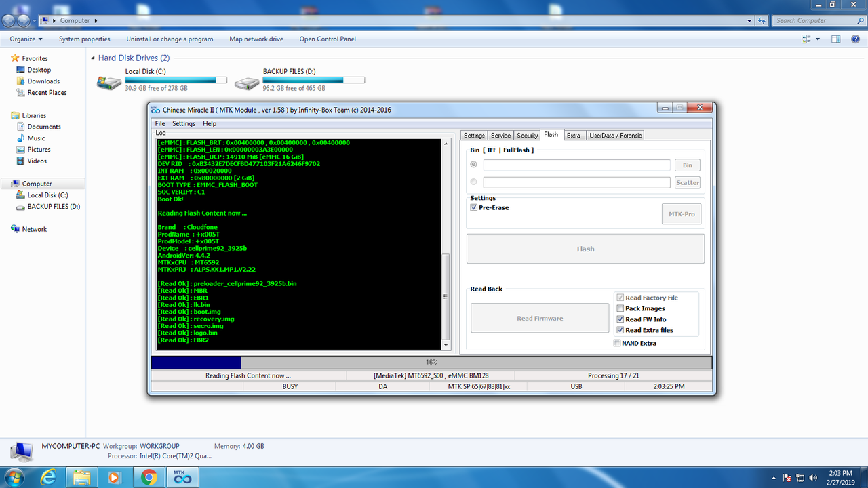Open Libraries in the navigation pane
868x488 pixels.
34,115
